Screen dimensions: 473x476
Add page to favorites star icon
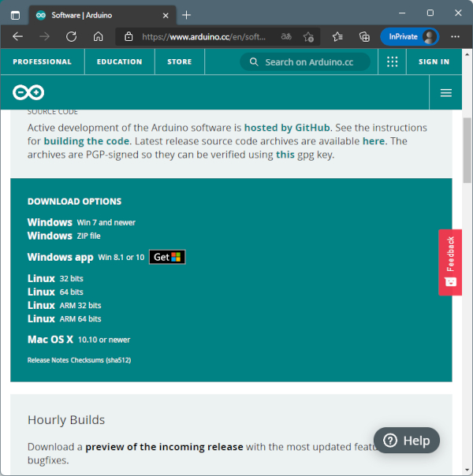pyautogui.click(x=308, y=37)
